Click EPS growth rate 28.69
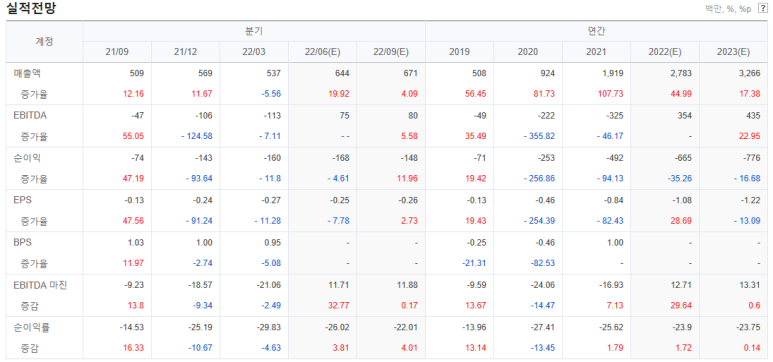This screenshot has height=362, width=773. [682, 221]
